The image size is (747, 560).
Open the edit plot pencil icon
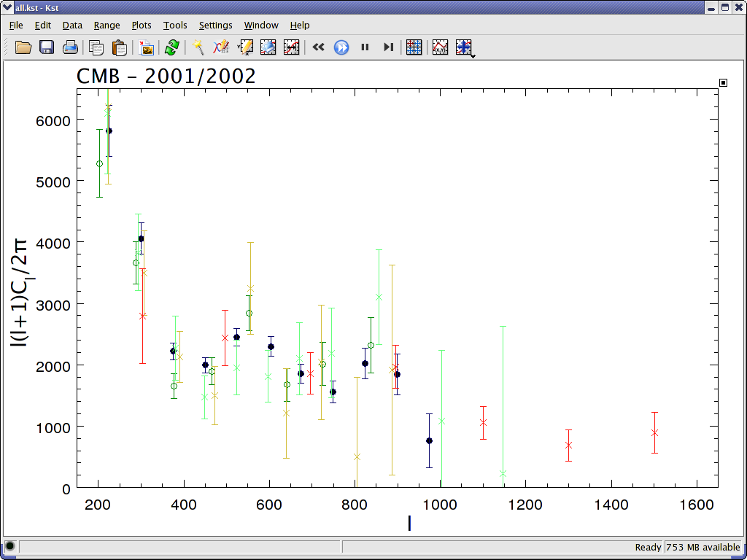(245, 47)
